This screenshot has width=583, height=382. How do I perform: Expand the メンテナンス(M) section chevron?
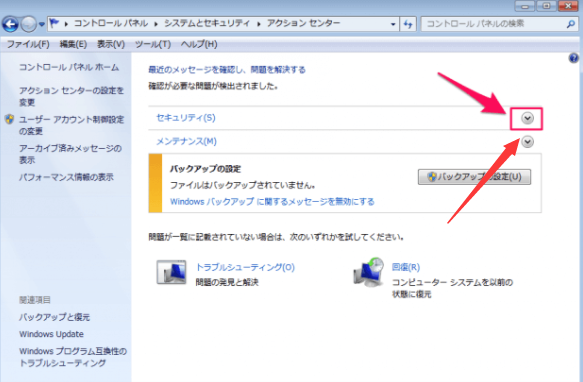point(527,142)
